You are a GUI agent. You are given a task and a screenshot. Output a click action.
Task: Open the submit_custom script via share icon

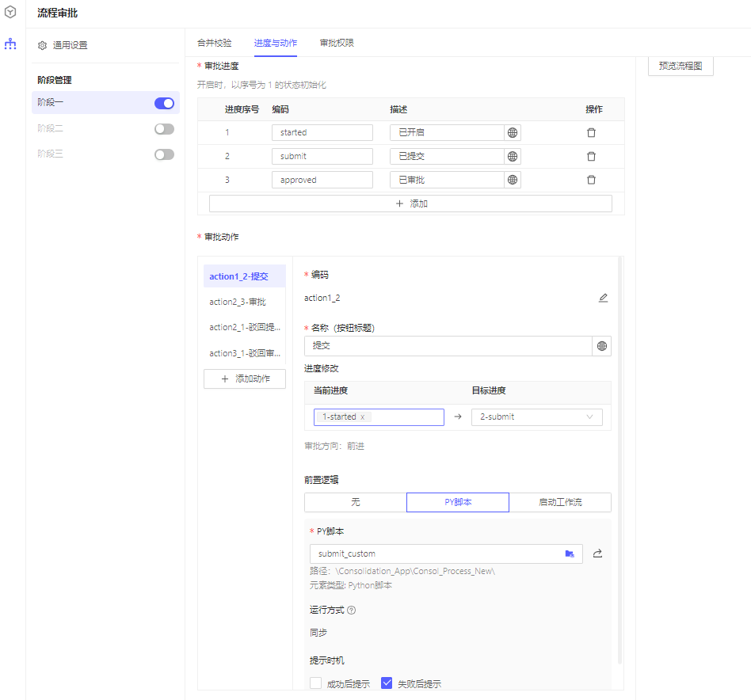point(597,554)
